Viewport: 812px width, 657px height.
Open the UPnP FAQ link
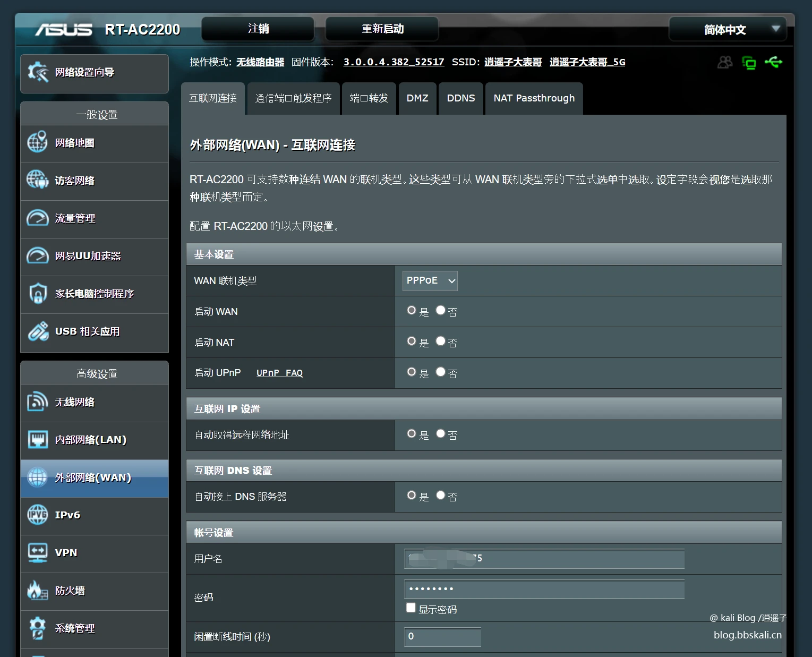tap(279, 373)
